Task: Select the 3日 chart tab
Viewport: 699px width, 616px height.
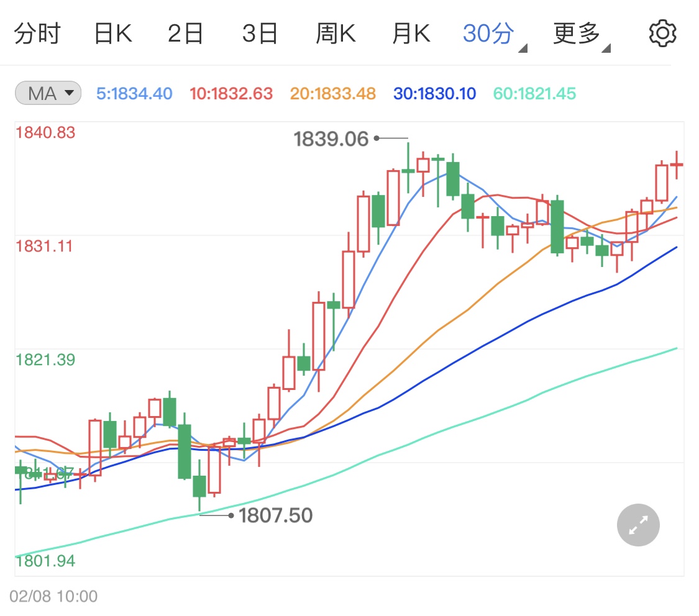Action: pyautogui.click(x=260, y=34)
